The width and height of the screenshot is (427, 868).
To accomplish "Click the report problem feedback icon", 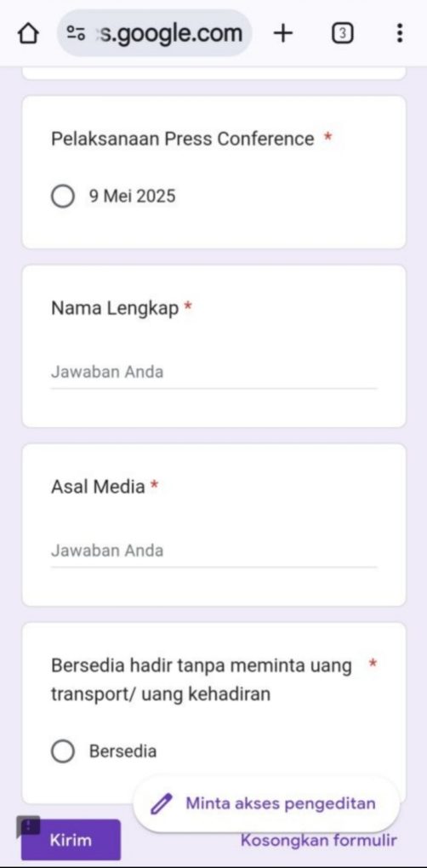I will pyautogui.click(x=28, y=826).
